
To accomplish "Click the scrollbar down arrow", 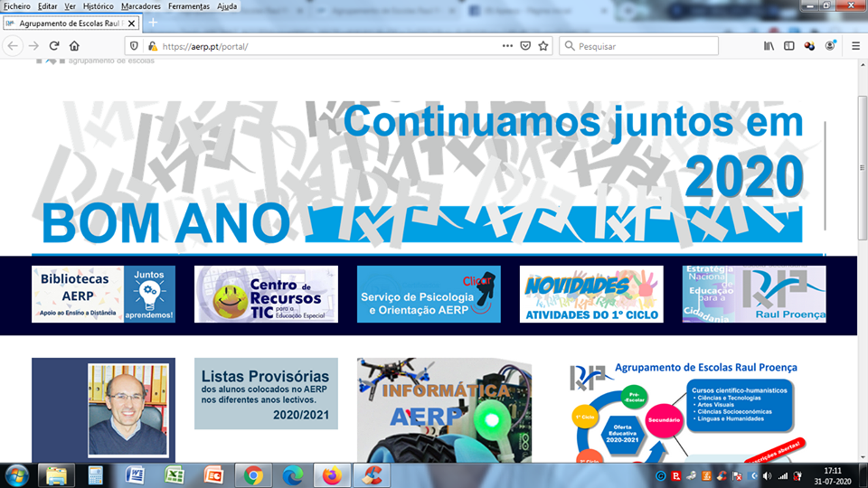I will pos(862,458).
